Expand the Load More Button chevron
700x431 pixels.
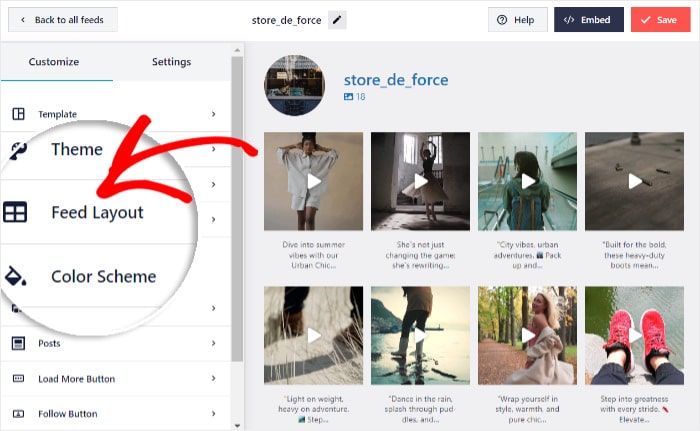point(213,378)
